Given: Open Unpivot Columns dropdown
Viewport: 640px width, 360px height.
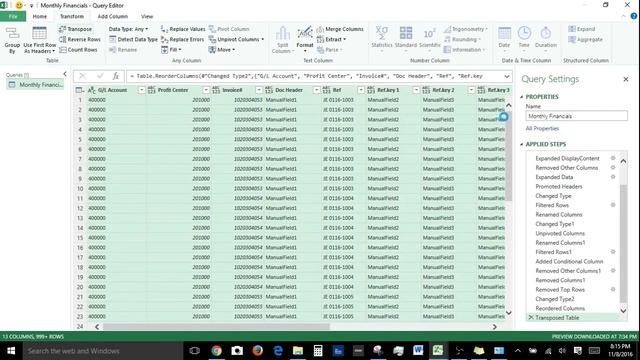Looking at the screenshot, I should (236, 39).
